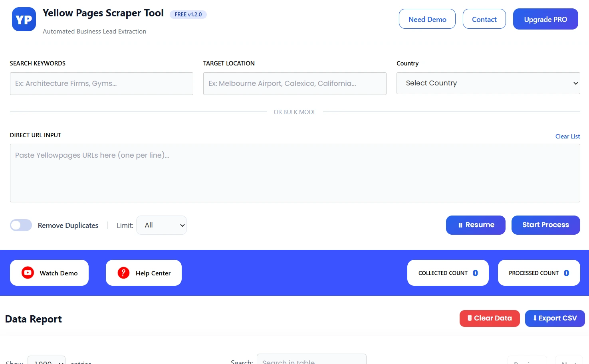Image resolution: width=589 pixels, height=364 pixels.
Task: Click the Automated Business Lead Extraction subtitle
Action: [x=95, y=32]
